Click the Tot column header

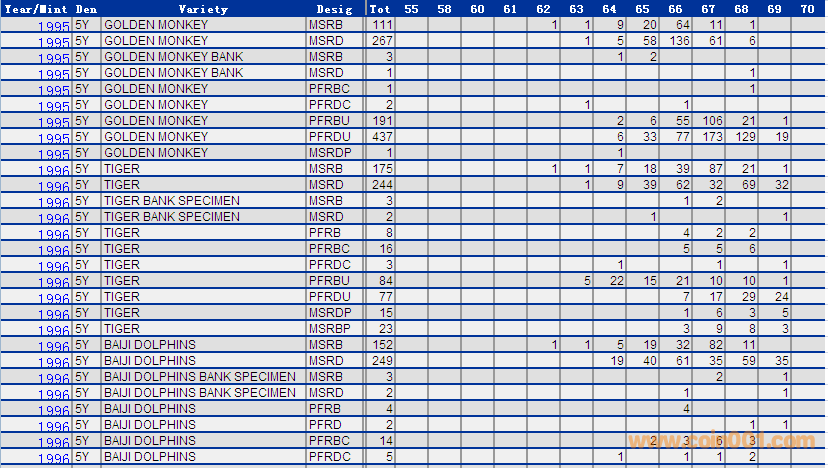[x=381, y=9]
